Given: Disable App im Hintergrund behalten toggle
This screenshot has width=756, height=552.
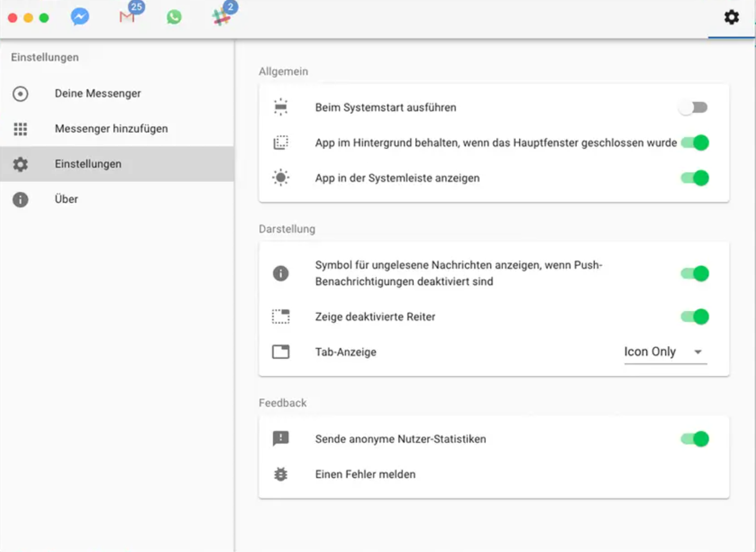Looking at the screenshot, I should click(x=695, y=143).
